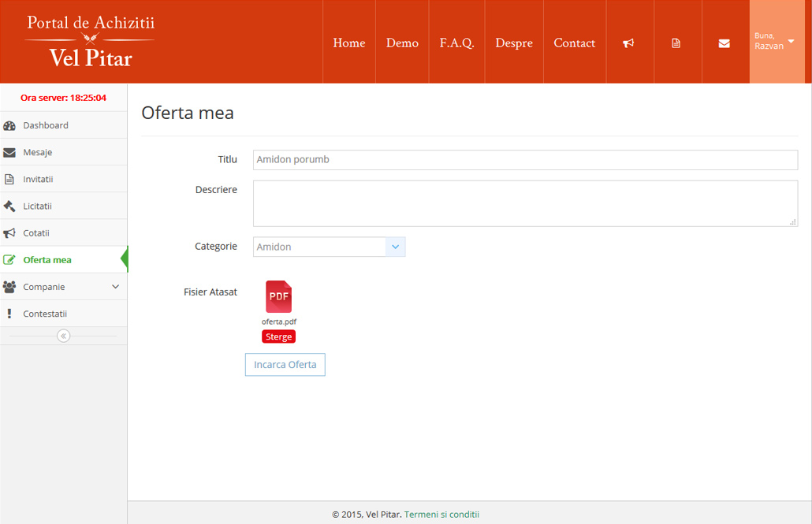Viewport: 812px width, 524px height.
Task: Select Cotatii in the sidebar
Action: tap(64, 233)
